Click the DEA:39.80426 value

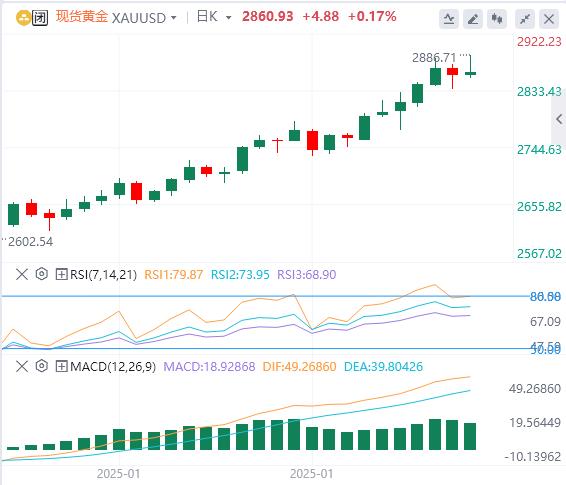click(383, 367)
